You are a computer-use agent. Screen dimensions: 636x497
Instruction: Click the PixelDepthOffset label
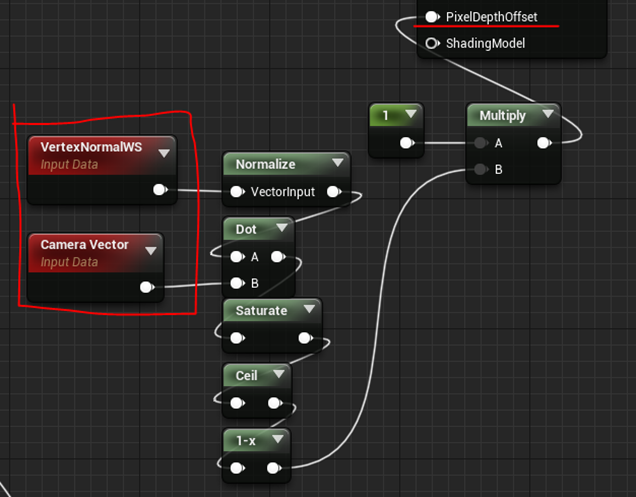492,17
